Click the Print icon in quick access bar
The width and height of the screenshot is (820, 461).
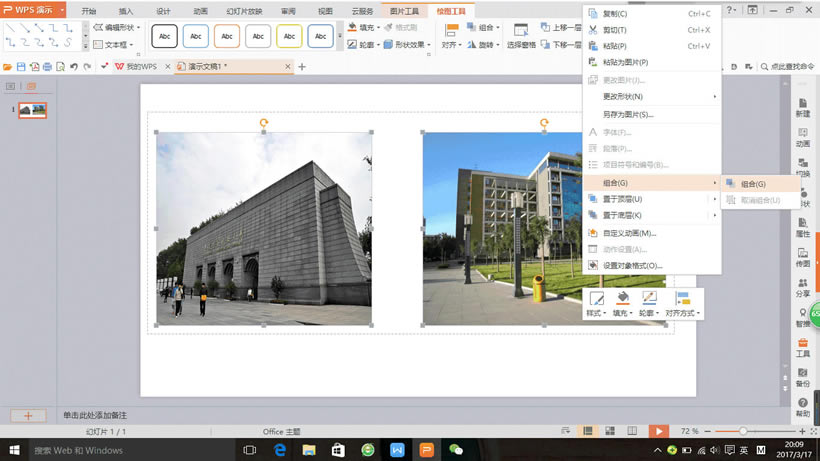(48, 67)
